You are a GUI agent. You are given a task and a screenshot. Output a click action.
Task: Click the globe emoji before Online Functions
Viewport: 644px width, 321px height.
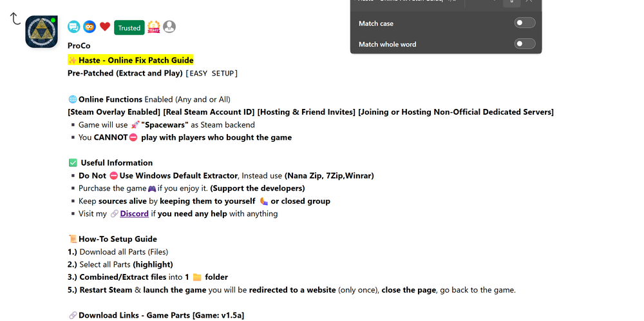pyautogui.click(x=73, y=99)
